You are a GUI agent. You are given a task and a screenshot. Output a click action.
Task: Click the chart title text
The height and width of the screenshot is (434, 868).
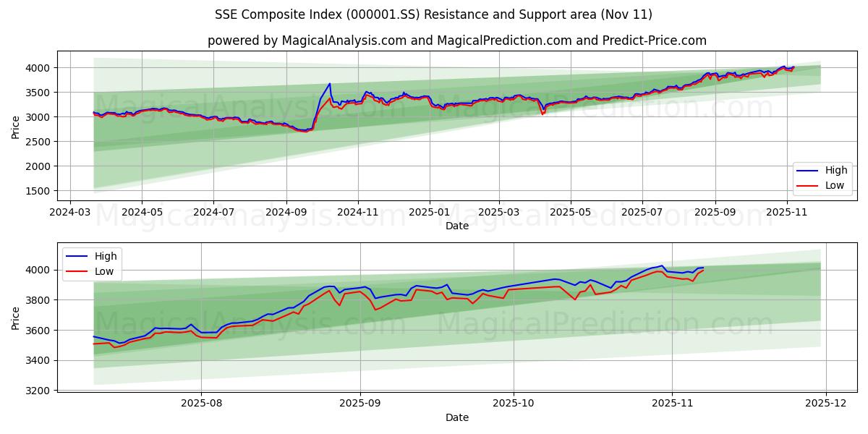[x=434, y=13]
